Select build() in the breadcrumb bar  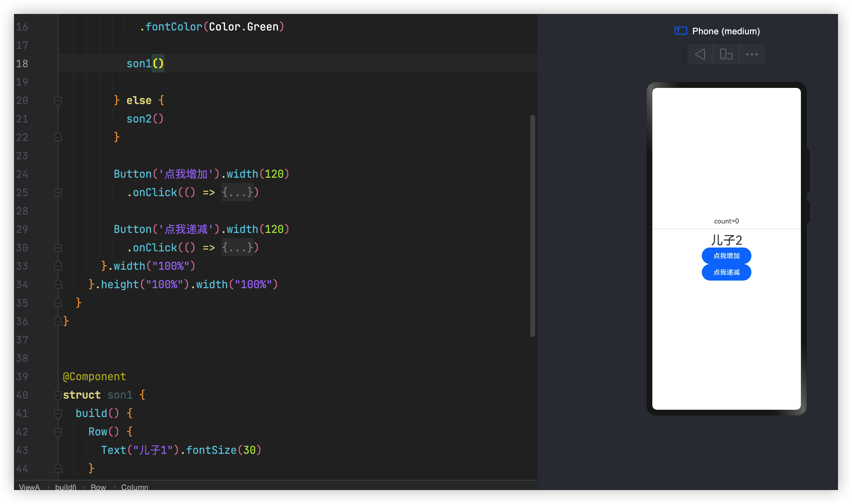coord(65,487)
